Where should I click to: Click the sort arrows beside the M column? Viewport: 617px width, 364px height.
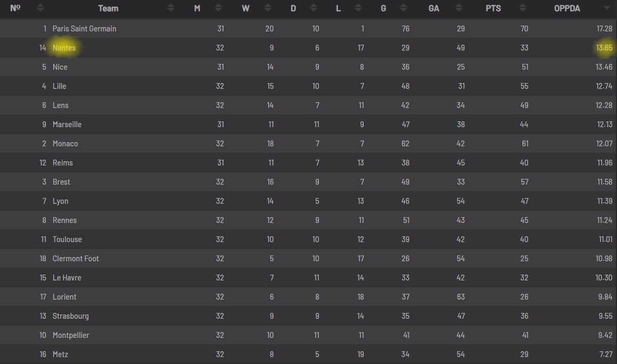click(217, 9)
